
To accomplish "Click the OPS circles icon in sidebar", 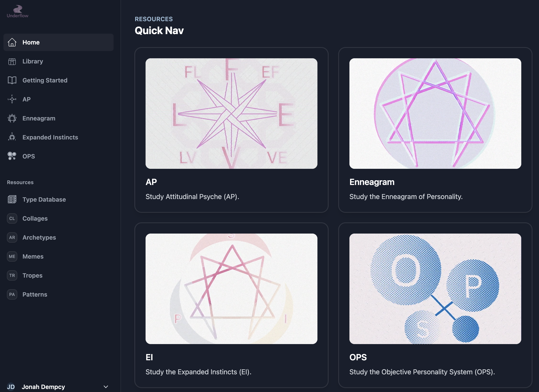I will (12, 156).
